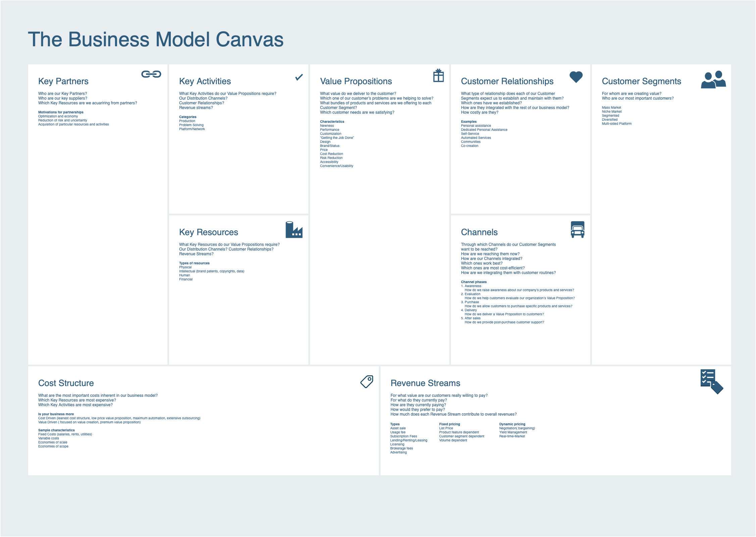The image size is (756, 537).
Task: Click the price tag icon in Cost Structure
Action: 367,382
